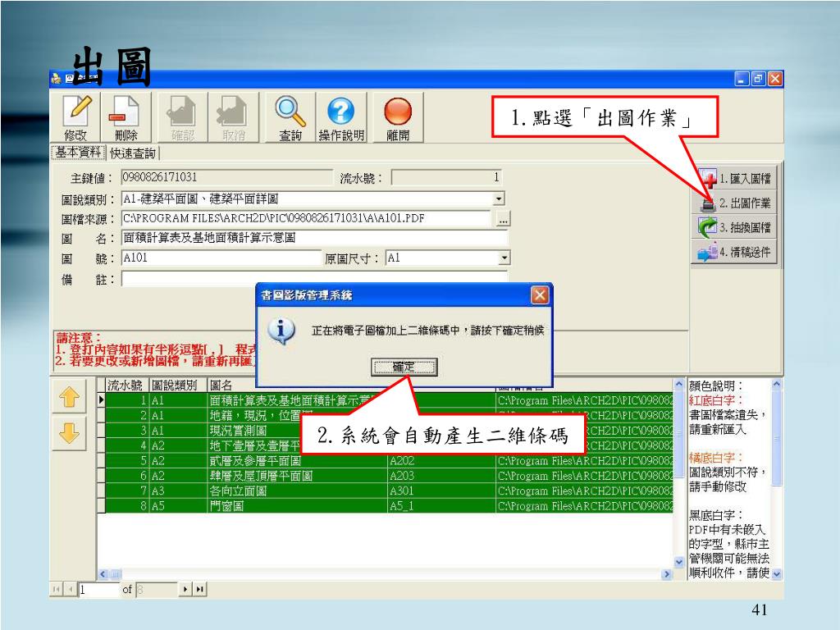Restore the main application window

click(758, 80)
